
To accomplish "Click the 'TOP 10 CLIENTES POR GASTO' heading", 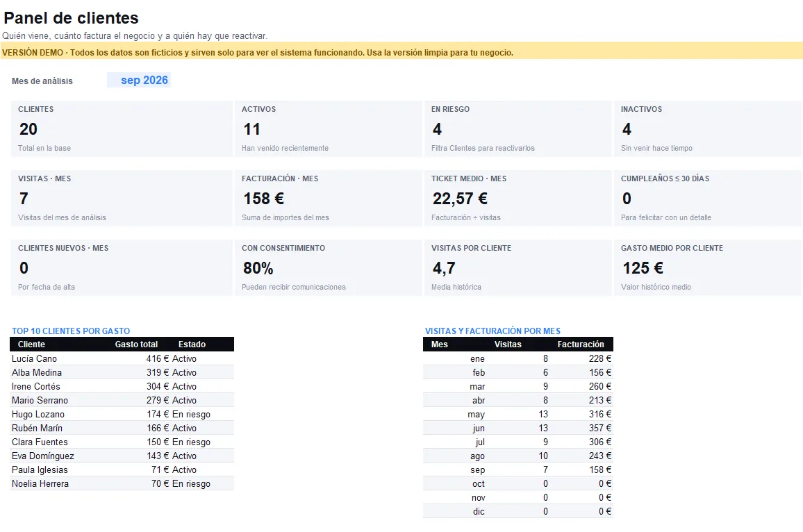I will (x=71, y=331).
